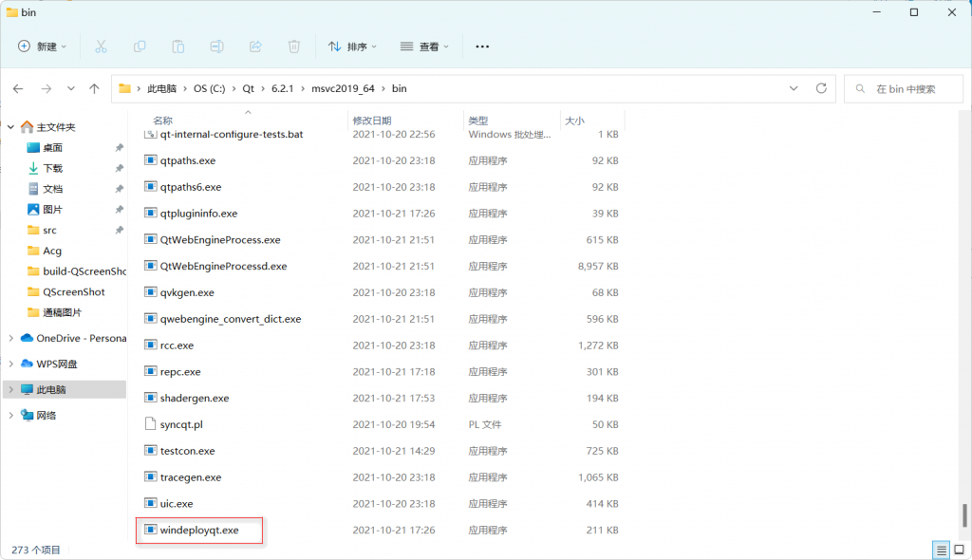Click the Paste clipboard icon
This screenshot has height=560, width=972.
(x=178, y=47)
